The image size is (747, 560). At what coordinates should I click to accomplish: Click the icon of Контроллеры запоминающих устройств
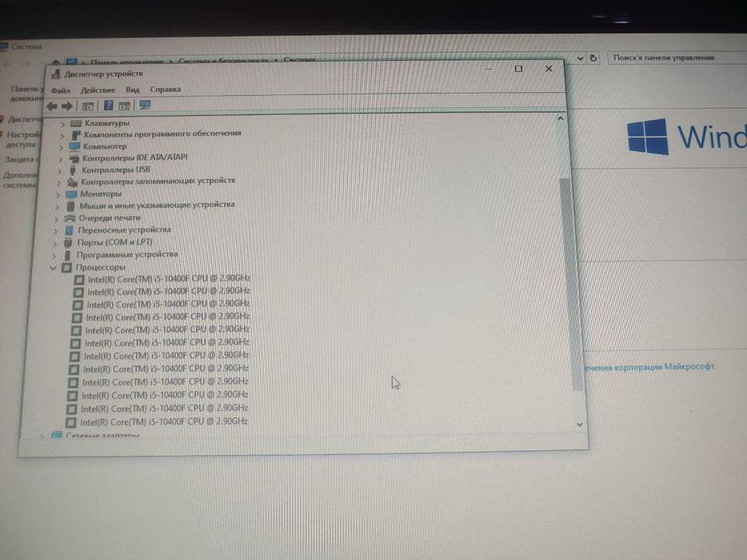point(72,182)
